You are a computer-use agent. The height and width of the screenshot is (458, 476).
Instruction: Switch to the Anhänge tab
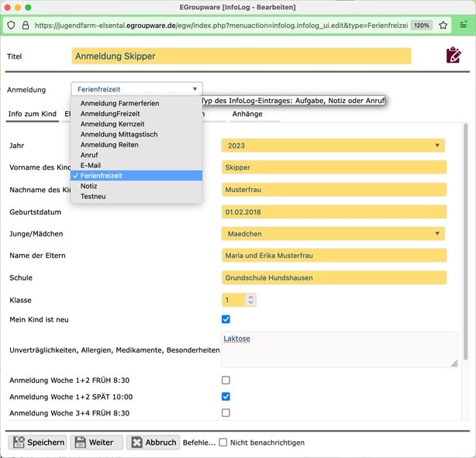[x=247, y=114]
